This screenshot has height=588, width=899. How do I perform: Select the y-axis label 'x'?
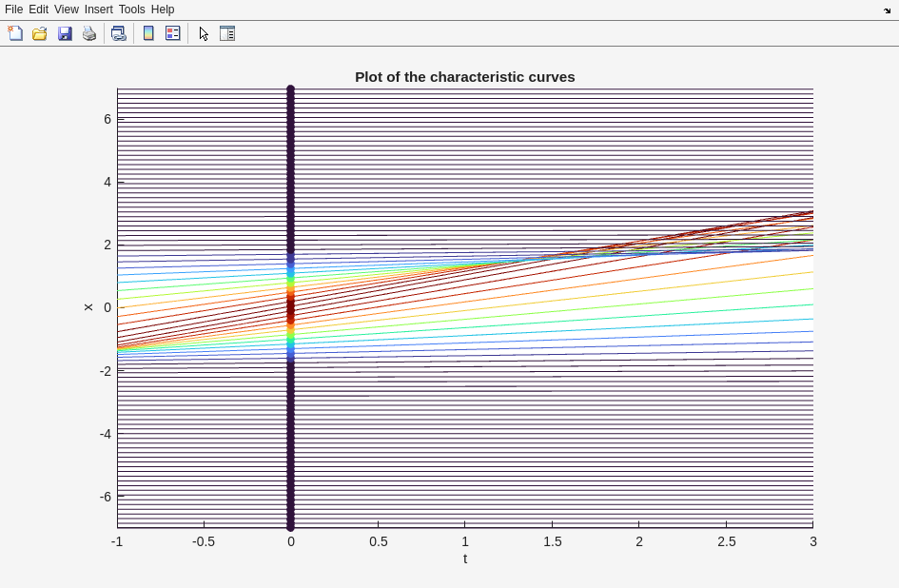pos(88,307)
